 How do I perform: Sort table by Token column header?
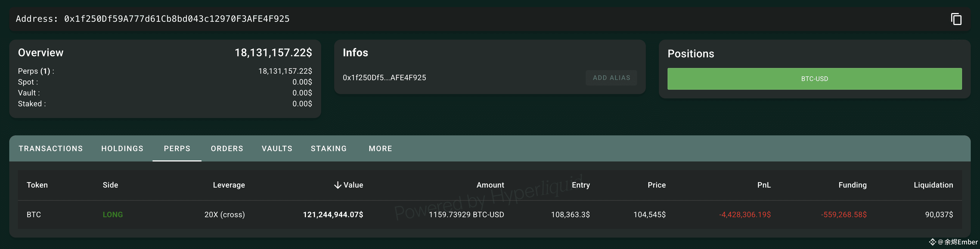tap(37, 185)
